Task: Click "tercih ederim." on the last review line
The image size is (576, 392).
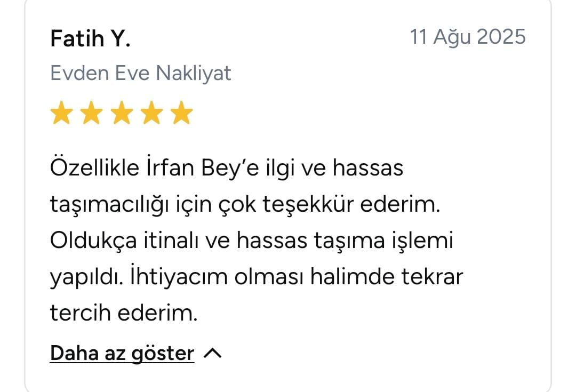Action: 124,314
